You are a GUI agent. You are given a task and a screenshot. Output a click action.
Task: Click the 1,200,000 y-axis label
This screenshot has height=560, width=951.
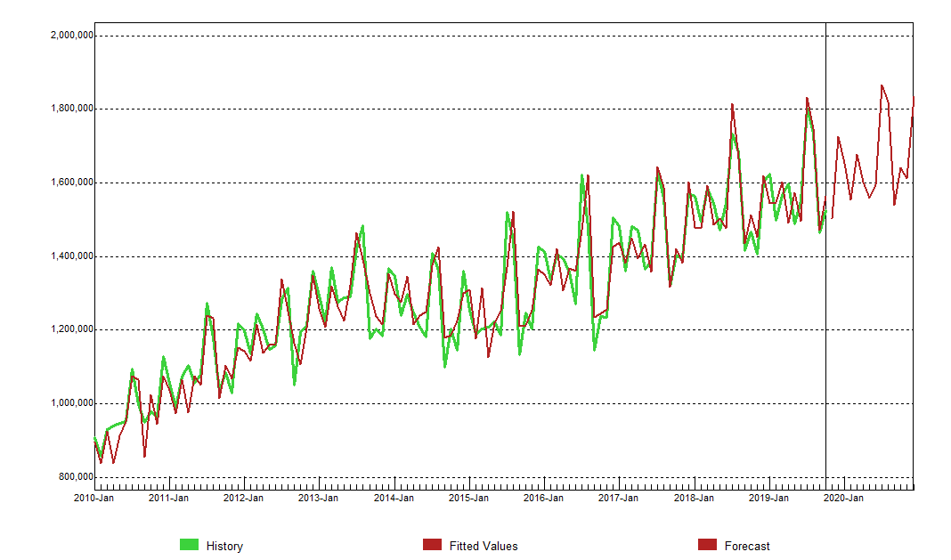coord(69,329)
